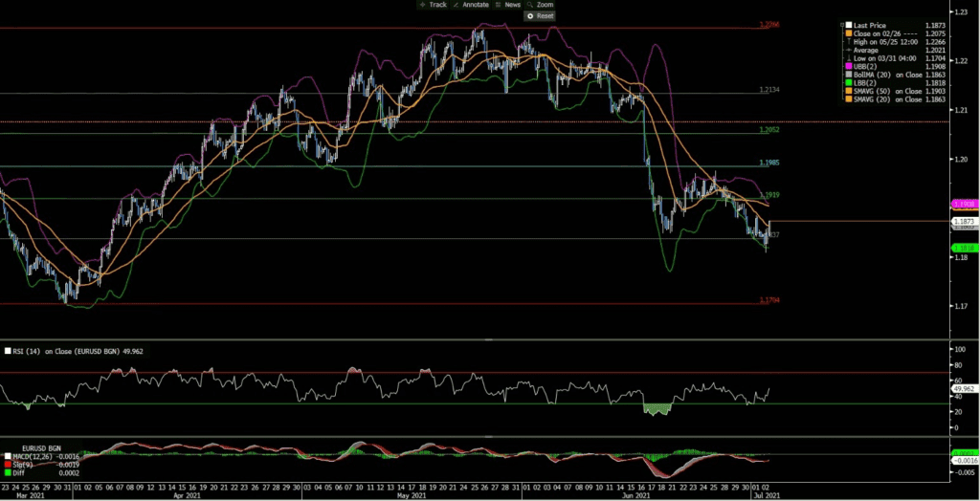This screenshot has height=501, width=980.
Task: Click the High on 05/25 marker icon
Action: pyautogui.click(x=849, y=42)
